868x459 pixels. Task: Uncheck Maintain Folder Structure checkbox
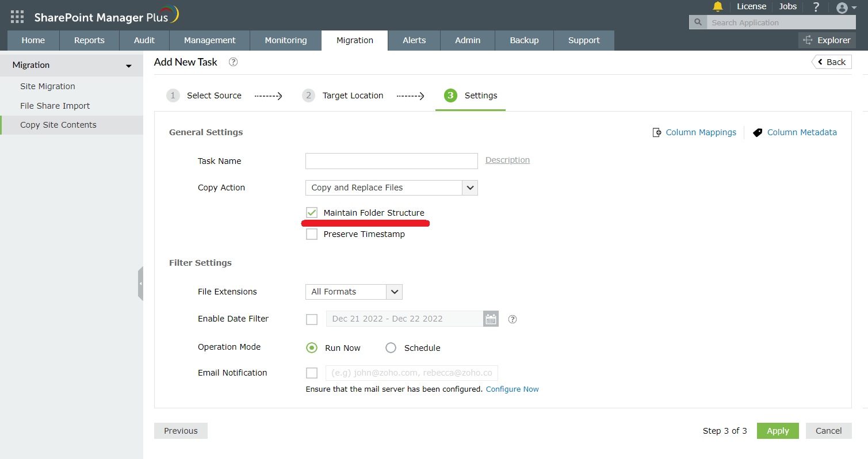pyautogui.click(x=312, y=213)
